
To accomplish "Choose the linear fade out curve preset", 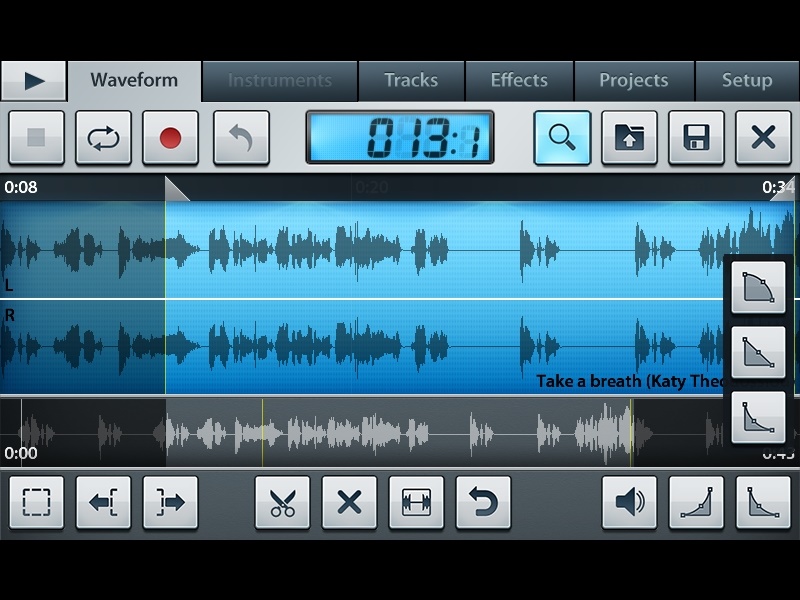I will point(758,353).
